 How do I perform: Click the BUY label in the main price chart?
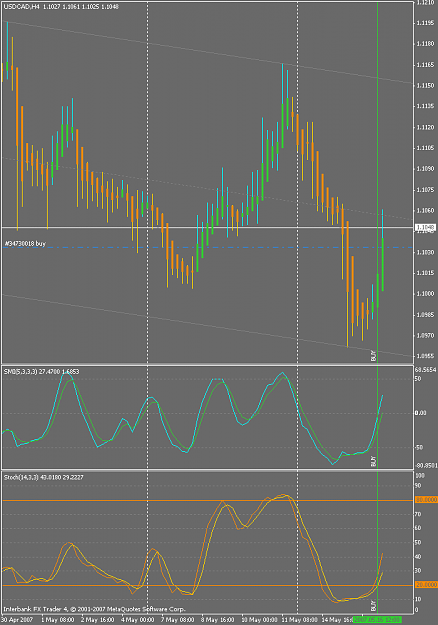(x=373, y=356)
